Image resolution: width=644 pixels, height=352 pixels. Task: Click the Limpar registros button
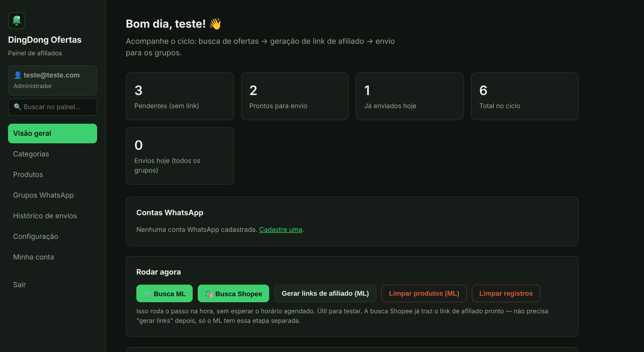[x=506, y=294]
